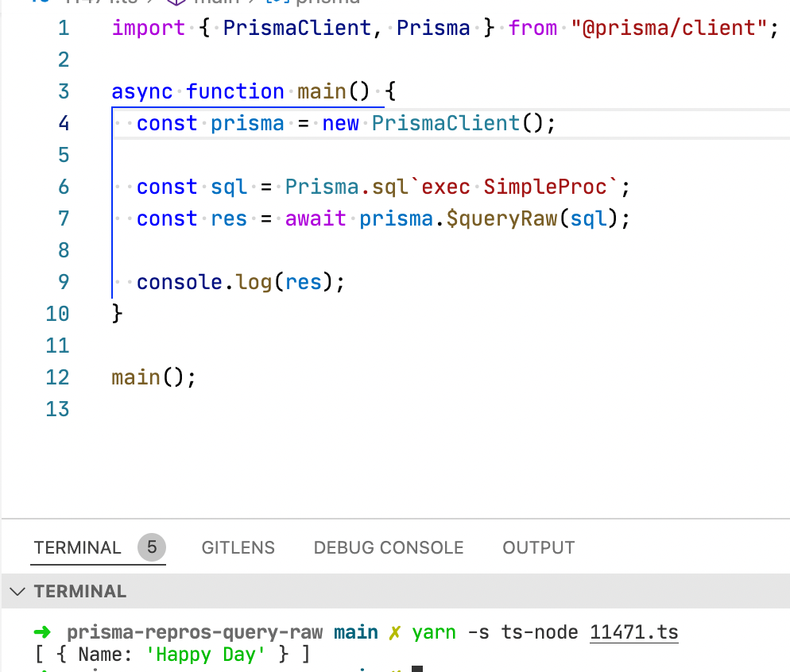
Task: Collapse the TERMINAL section using its chevron
Action: pos(17,591)
